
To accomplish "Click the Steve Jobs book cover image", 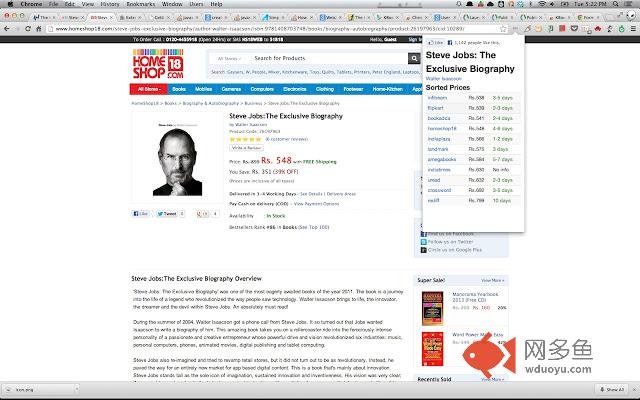I will coord(177,158).
